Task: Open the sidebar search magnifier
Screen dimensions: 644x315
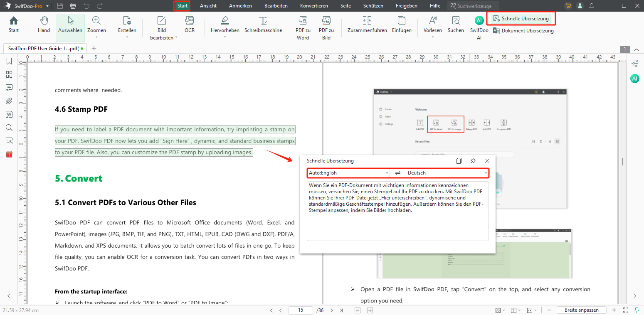Action: pos(9,128)
